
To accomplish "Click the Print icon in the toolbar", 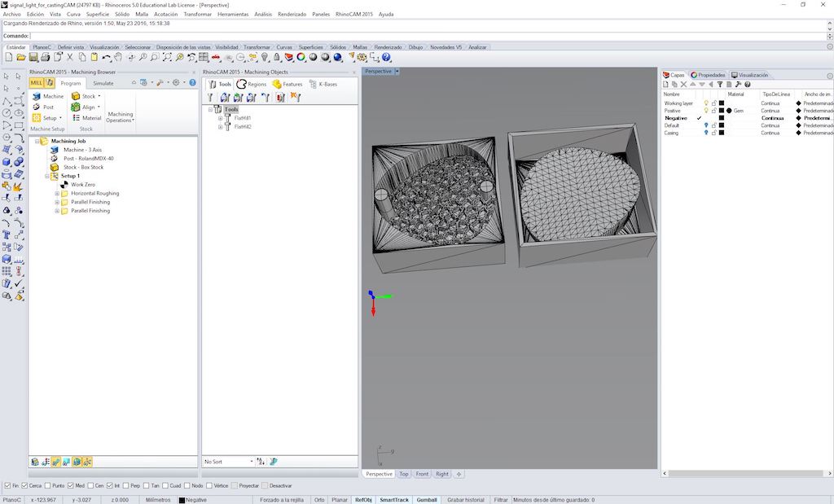I will click(46, 57).
